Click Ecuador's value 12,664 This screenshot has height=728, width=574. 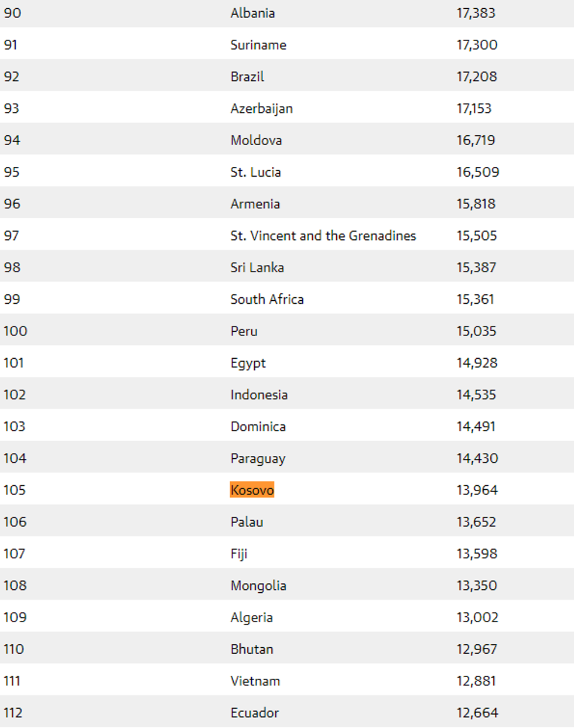coord(477,713)
